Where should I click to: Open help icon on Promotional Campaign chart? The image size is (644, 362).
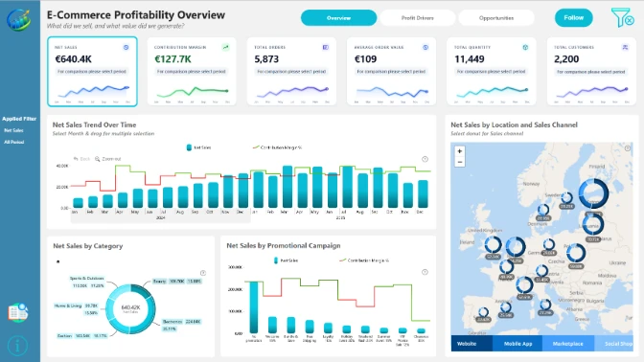pyautogui.click(x=425, y=272)
